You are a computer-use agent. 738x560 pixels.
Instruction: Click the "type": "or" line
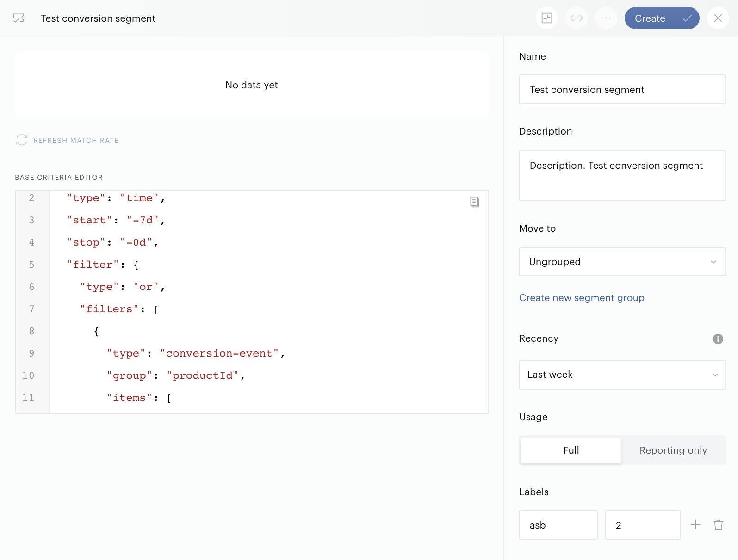123,287
